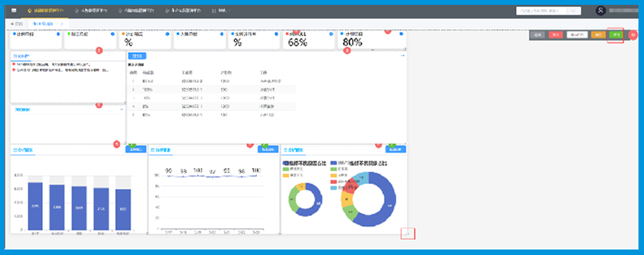
Task: Switch to the home tab below navbar
Action: point(17,23)
